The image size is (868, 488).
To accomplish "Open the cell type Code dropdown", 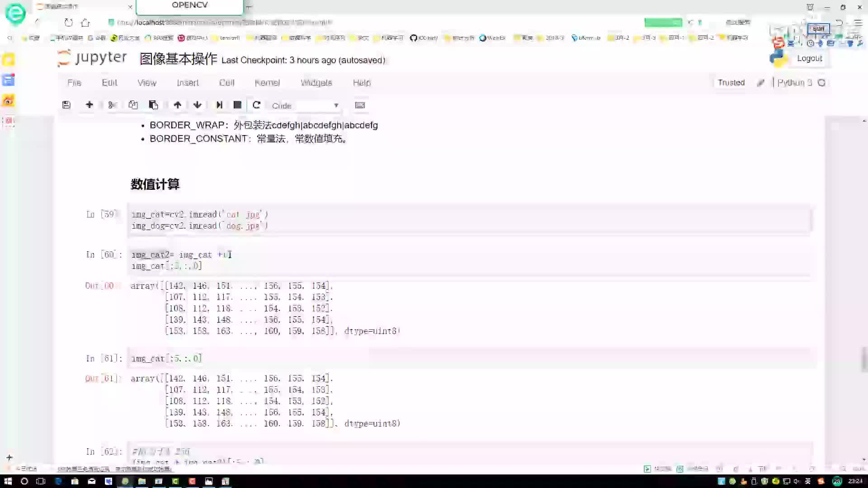I will coord(305,105).
